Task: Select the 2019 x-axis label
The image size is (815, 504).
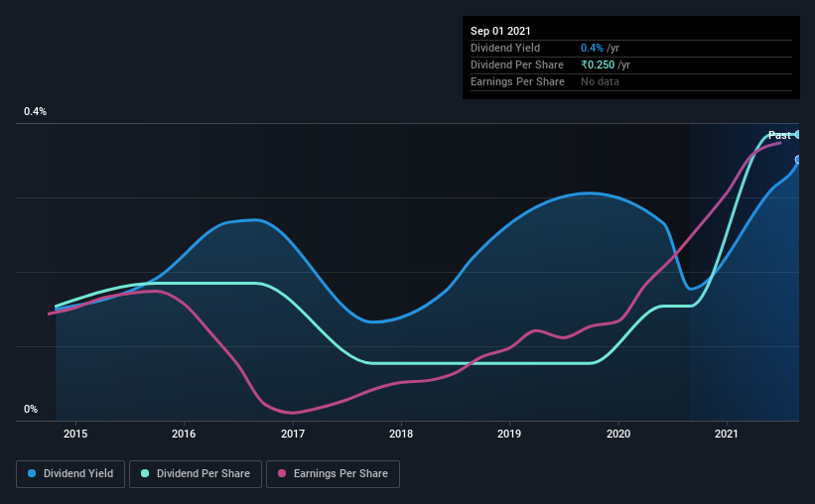Action: 509,434
